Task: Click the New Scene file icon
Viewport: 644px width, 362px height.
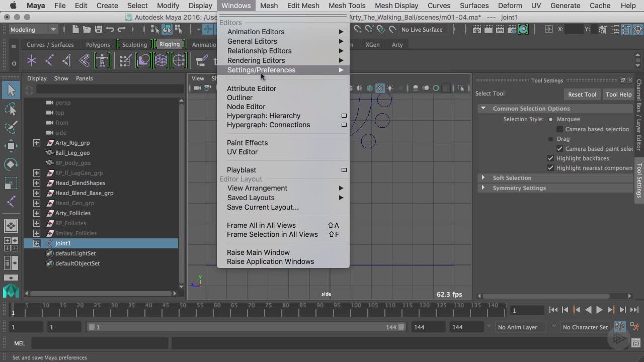Action: click(x=75, y=29)
